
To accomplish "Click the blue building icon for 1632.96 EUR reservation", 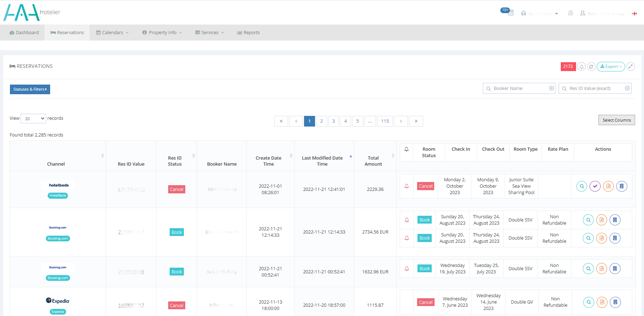I will click(x=615, y=269).
